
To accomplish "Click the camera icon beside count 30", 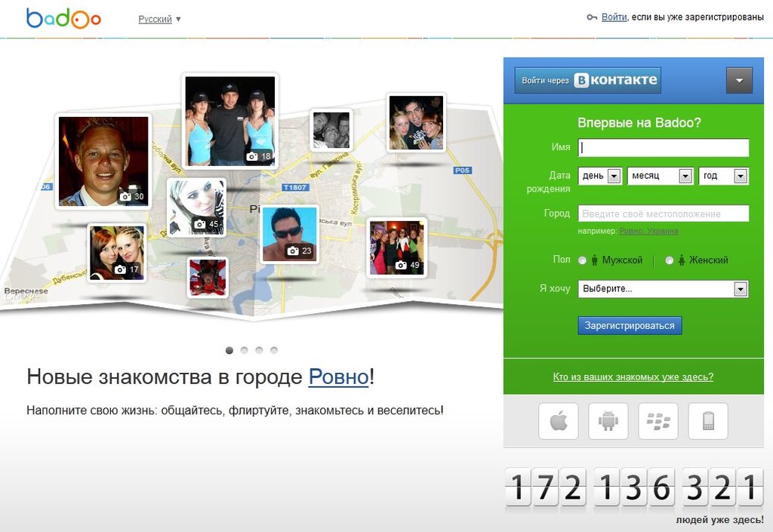I will pos(125,196).
